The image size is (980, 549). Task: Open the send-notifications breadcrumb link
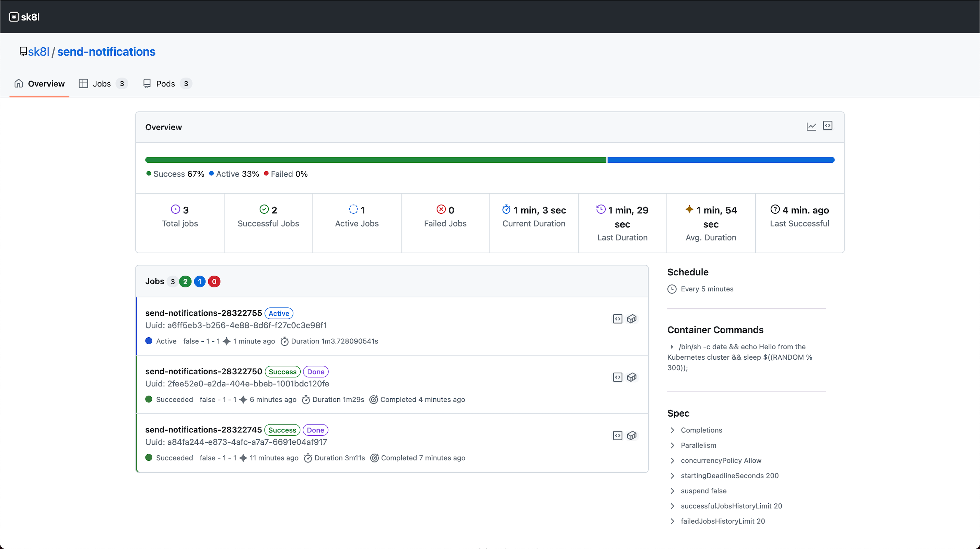(106, 52)
